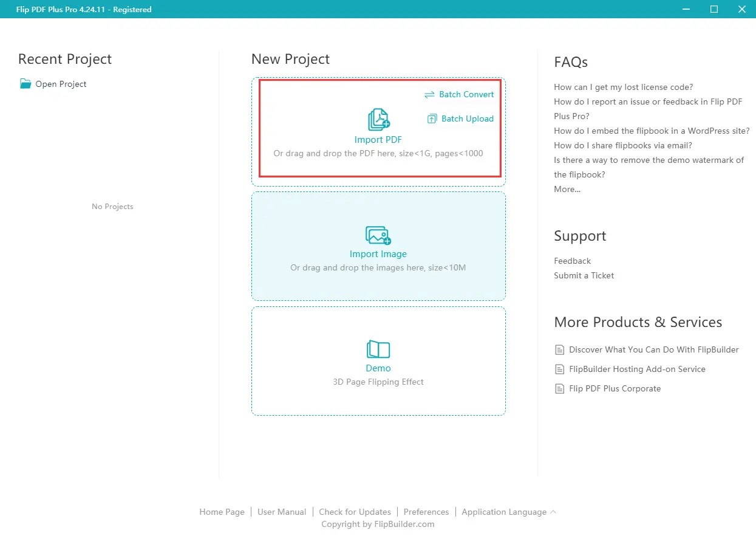
Task: Click the 3D Page Flipping Effect demo panel
Action: pos(378,382)
